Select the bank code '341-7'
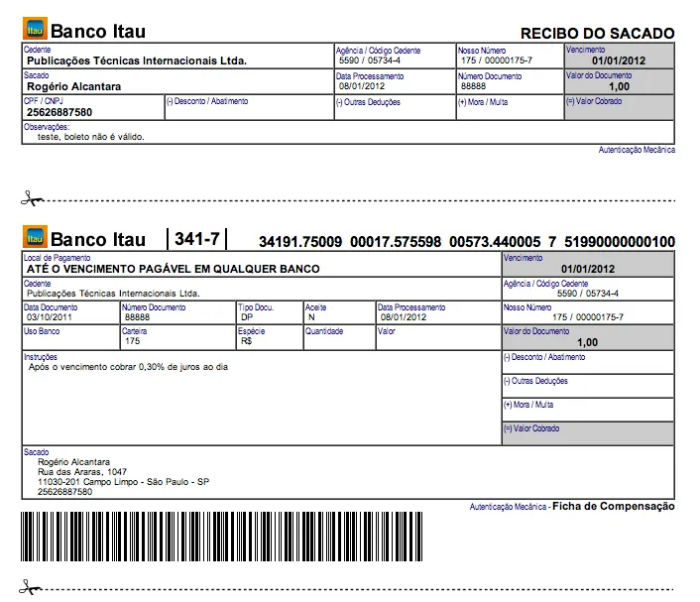Viewport: 700px width, 602px height. [x=197, y=239]
